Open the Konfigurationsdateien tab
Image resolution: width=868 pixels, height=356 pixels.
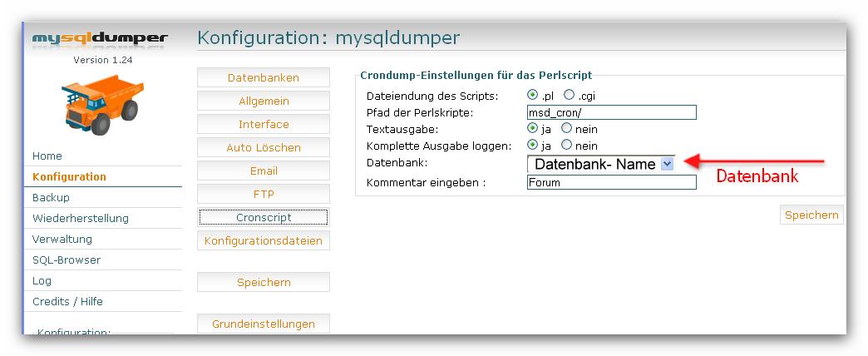[263, 241]
